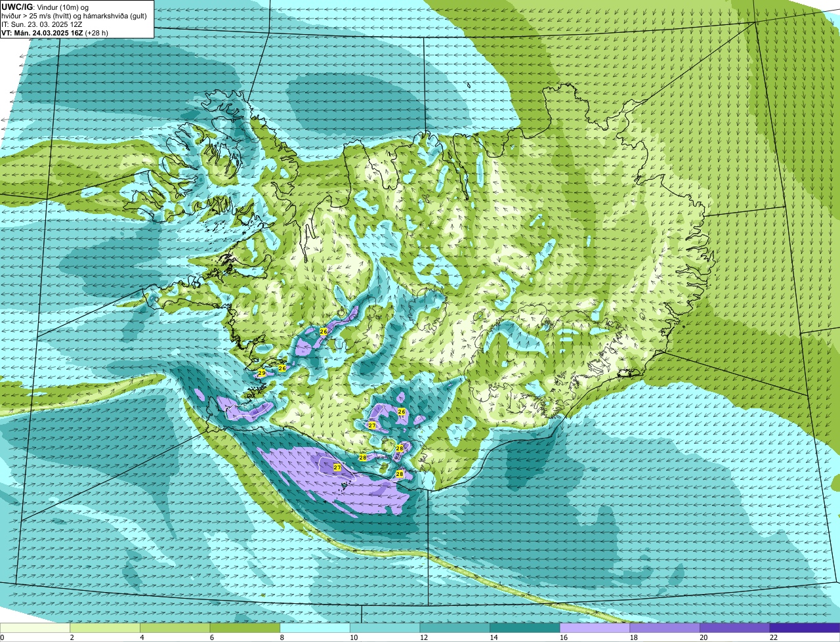Click the 8–10 m/s light cyan swatch
Image resolution: width=840 pixels, height=642 pixels.
(315, 628)
